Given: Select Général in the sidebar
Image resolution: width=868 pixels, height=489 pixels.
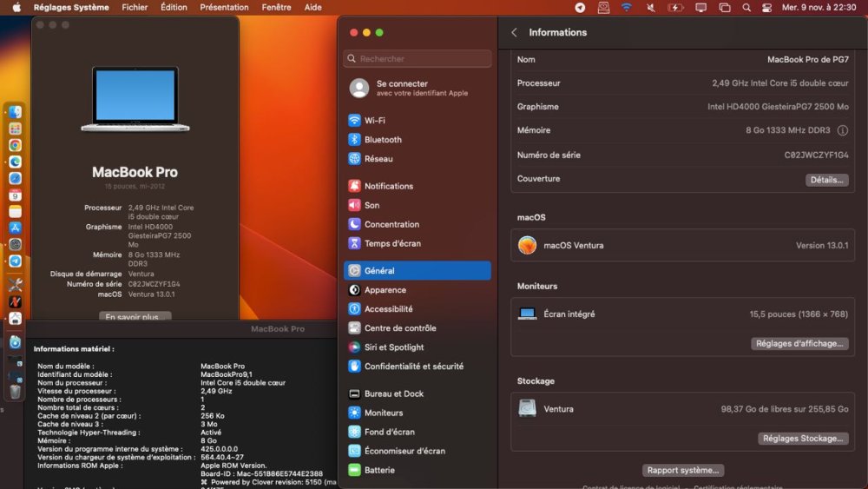Looking at the screenshot, I should tap(417, 271).
